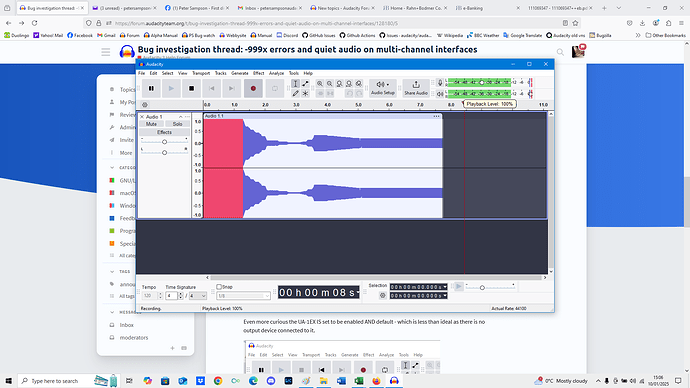Open the Analyze menu
This screenshot has height=388, width=690.
[x=276, y=73]
